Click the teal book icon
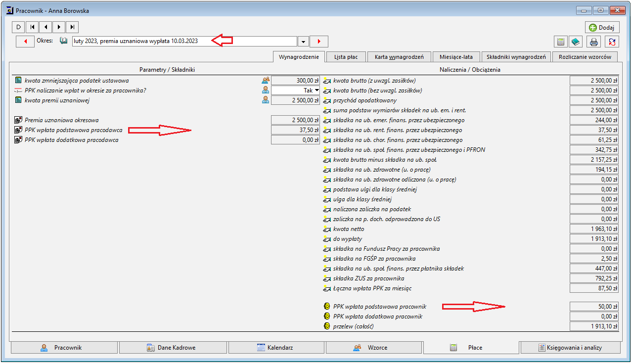Viewport: 632px width, 364px height. click(575, 42)
